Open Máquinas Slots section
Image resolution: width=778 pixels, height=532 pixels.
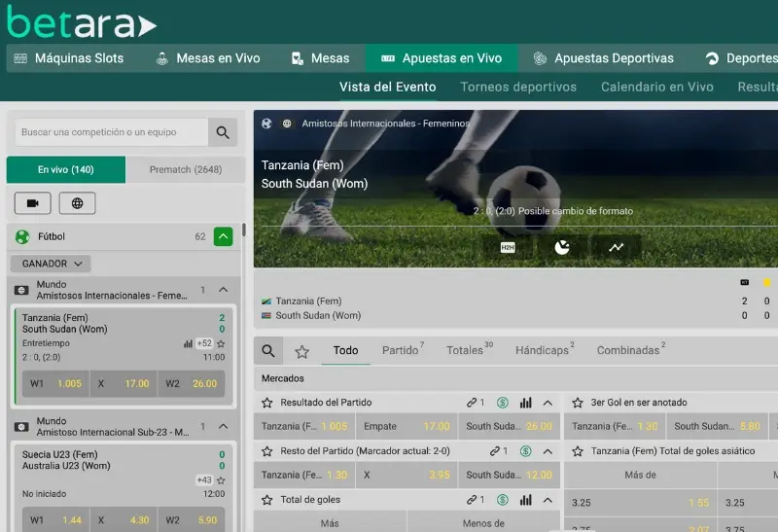tap(69, 58)
